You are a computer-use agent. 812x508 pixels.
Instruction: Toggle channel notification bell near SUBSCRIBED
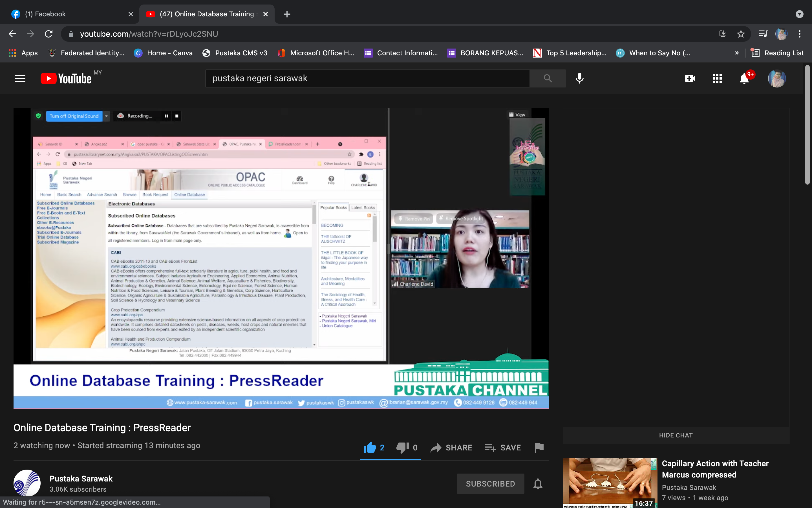click(538, 483)
